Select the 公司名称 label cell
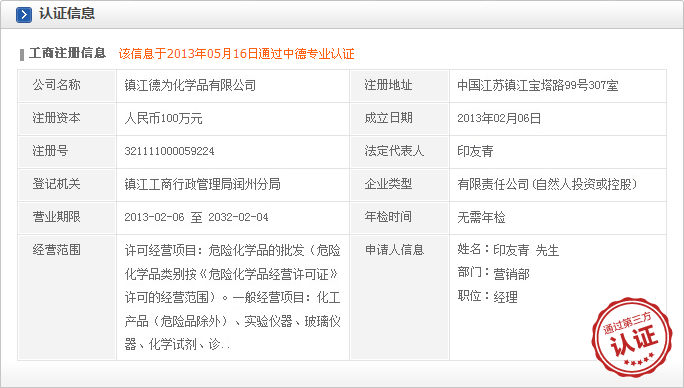Viewport: 684px width, 388px height. pos(67,86)
